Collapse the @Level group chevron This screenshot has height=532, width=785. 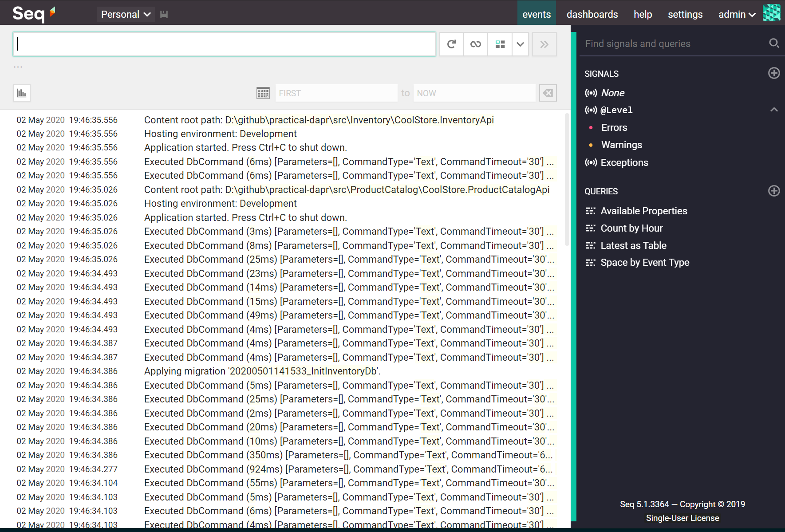click(x=774, y=110)
